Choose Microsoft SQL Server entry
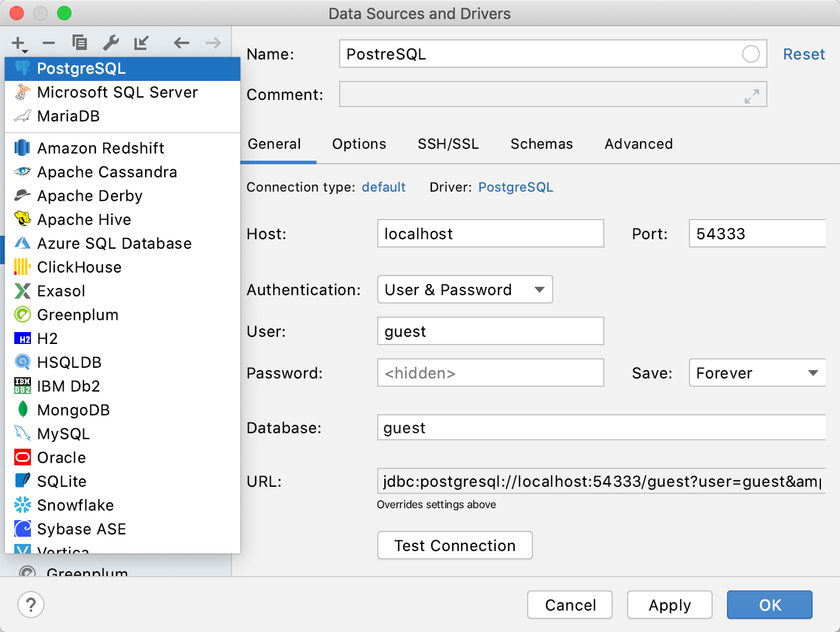Image resolution: width=840 pixels, height=632 pixels. tap(123, 93)
